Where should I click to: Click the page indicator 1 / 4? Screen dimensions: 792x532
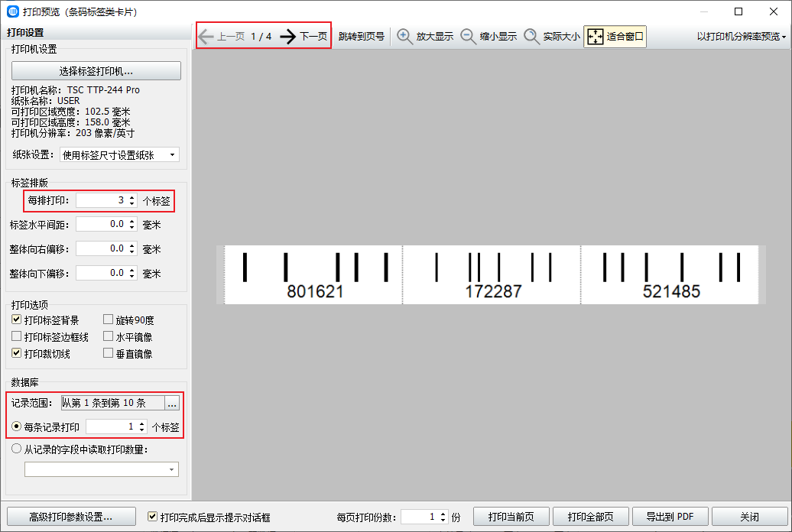261,37
